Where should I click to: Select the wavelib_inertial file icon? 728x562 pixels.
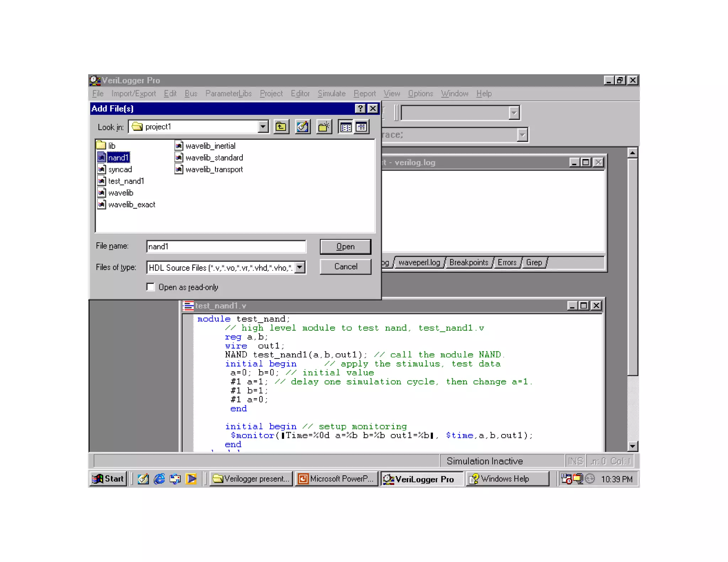click(x=179, y=146)
